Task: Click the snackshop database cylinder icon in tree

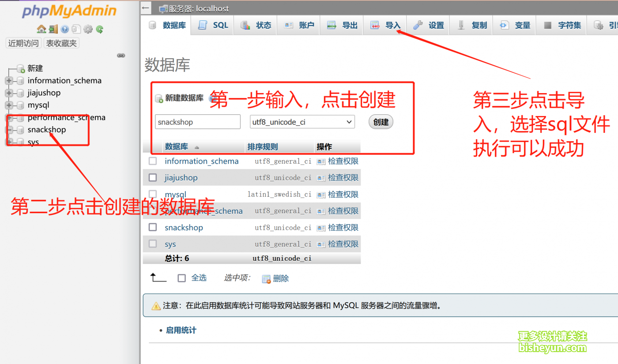Action: (x=20, y=130)
